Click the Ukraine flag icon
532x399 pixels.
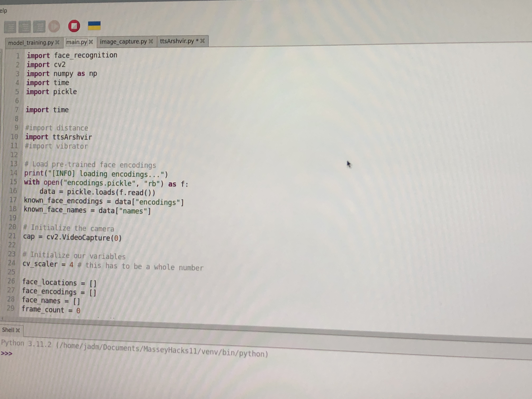pyautogui.click(x=94, y=26)
